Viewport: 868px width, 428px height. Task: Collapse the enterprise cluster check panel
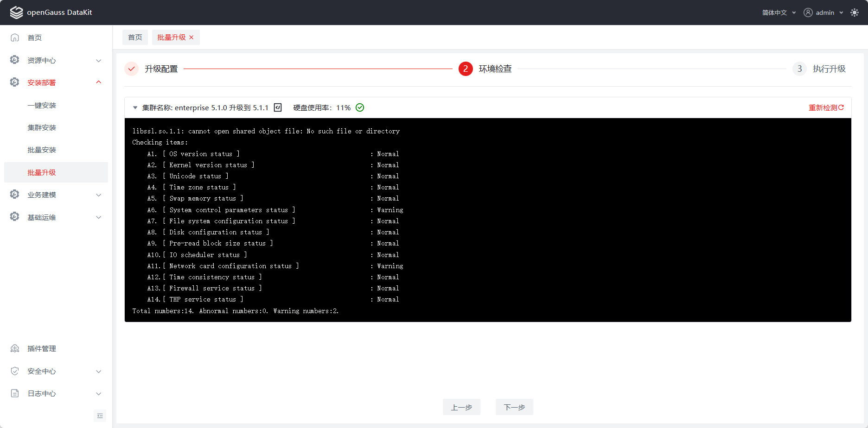click(x=135, y=107)
